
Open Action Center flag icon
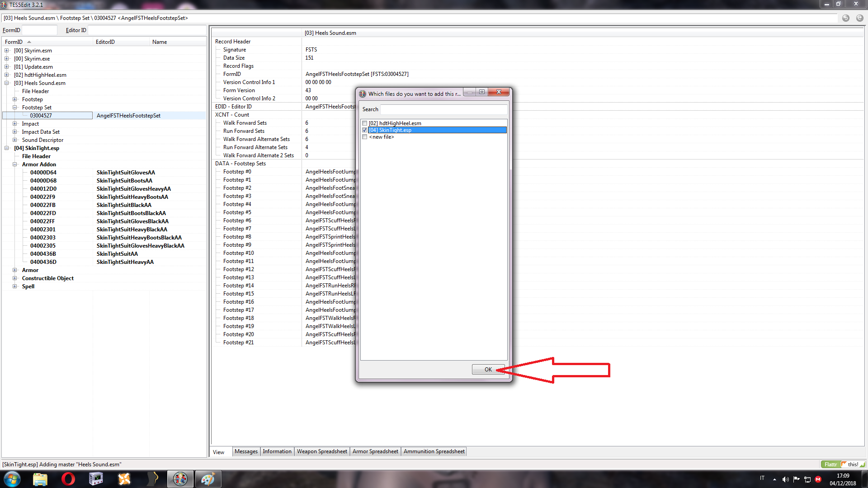(x=797, y=479)
